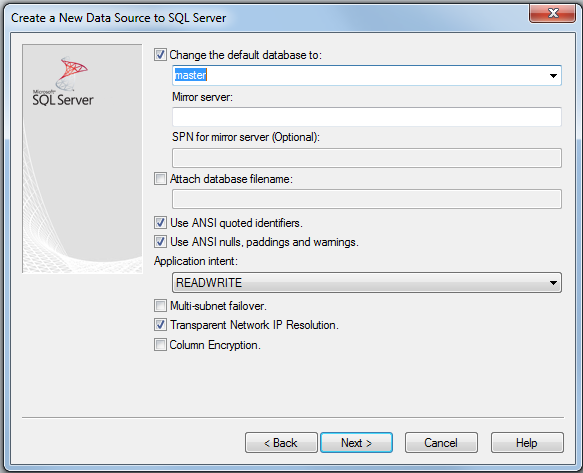Close the dialog with the X button
The height and width of the screenshot is (473, 583).
(x=553, y=14)
